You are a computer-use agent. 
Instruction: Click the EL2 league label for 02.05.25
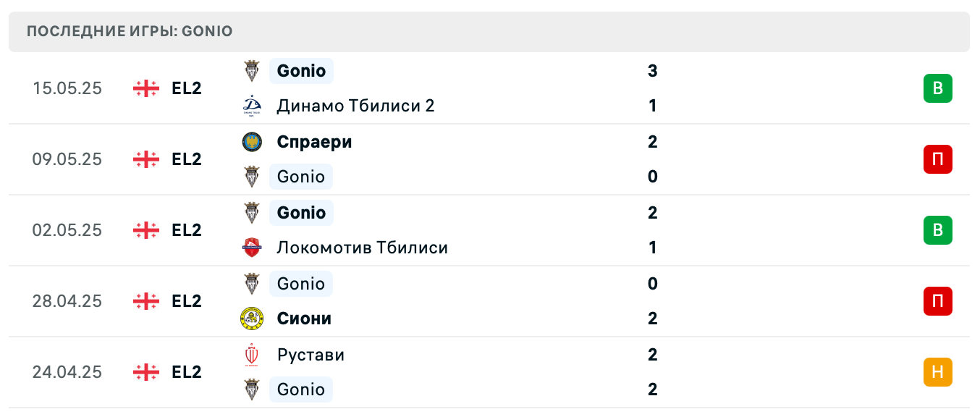pos(187,230)
